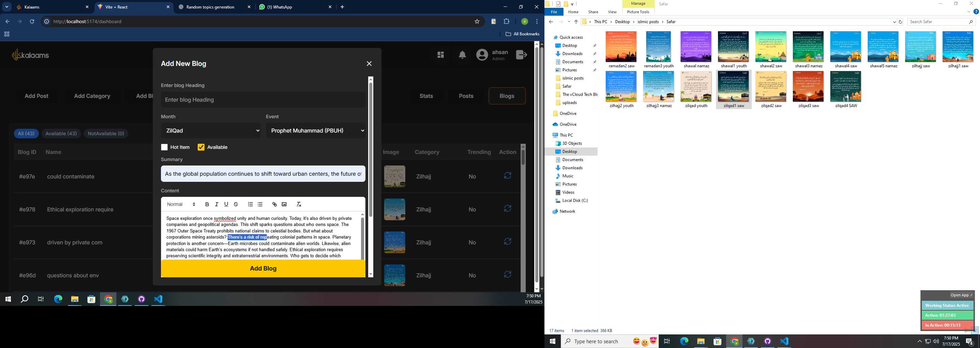Open the notifications bell

(462, 55)
